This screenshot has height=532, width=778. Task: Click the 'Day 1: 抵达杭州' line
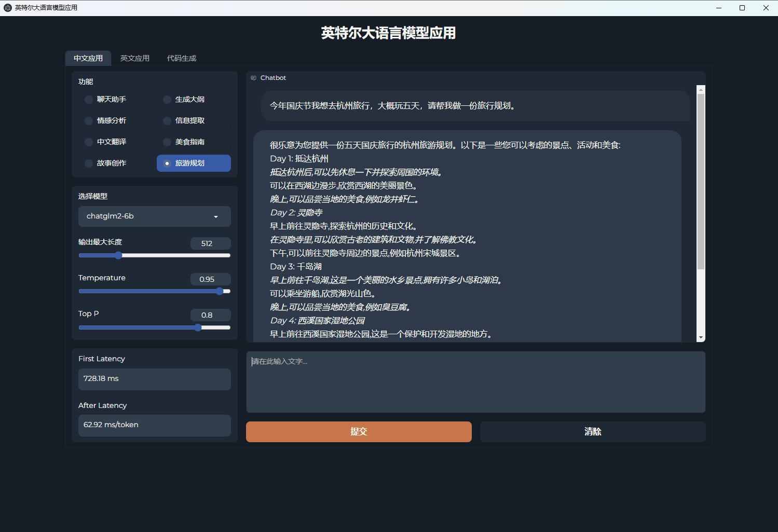click(x=299, y=159)
